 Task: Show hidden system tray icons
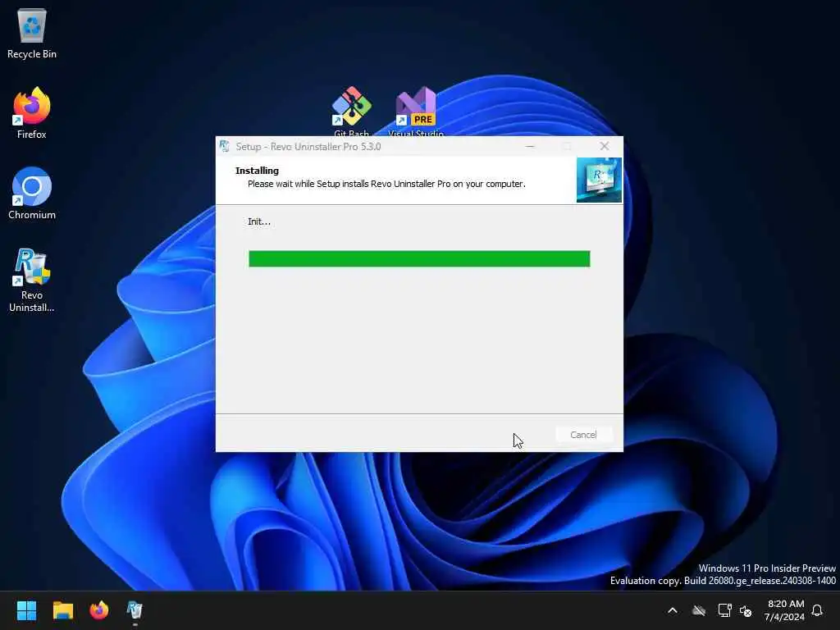click(673, 610)
